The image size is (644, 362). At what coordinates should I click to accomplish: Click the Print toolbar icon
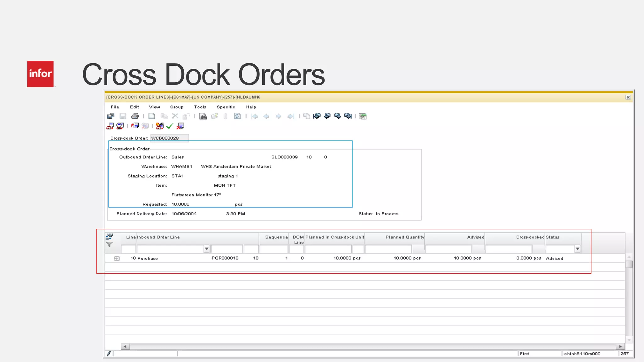click(x=135, y=116)
